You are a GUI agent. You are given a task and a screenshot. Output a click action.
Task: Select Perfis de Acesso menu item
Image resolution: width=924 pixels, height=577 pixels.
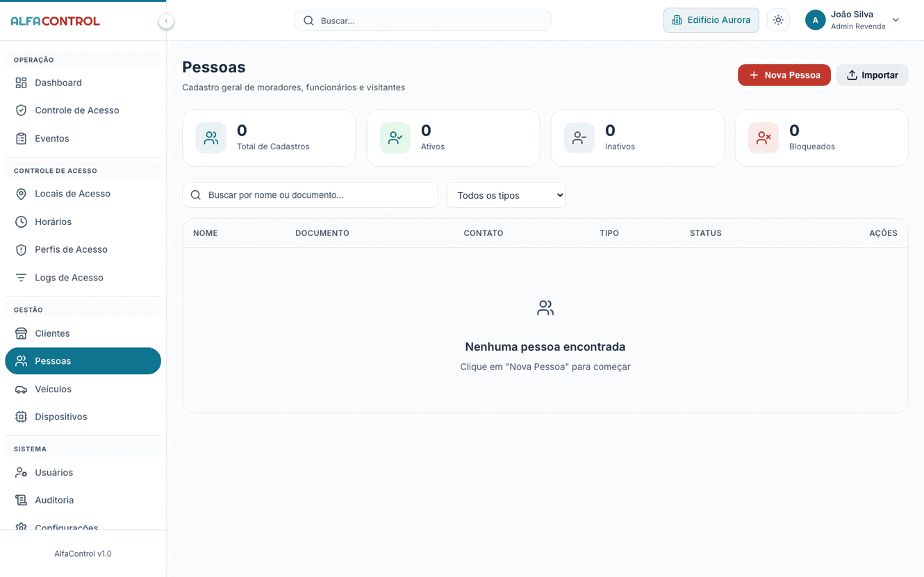83,249
